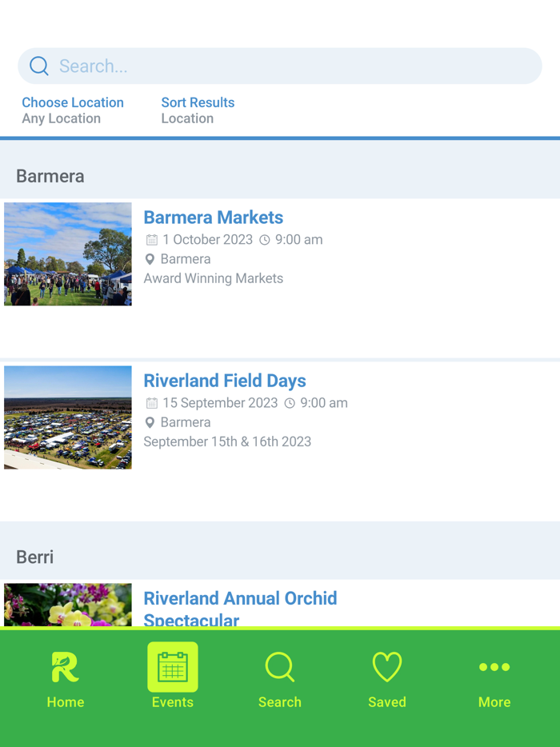The width and height of the screenshot is (560, 747).
Task: Open the Riverland Field Days event
Action: click(225, 381)
